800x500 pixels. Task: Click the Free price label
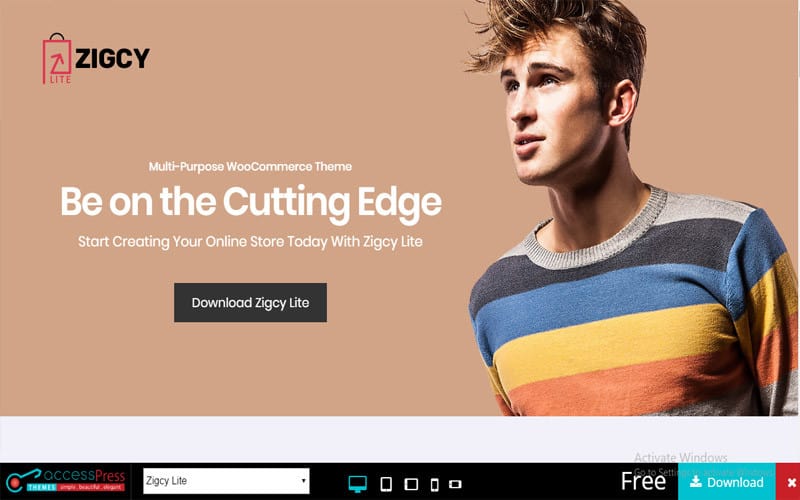point(643,481)
